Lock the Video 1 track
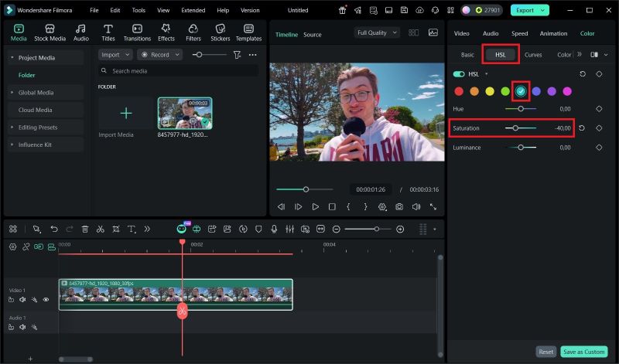This screenshot has height=364, width=619. [11, 300]
